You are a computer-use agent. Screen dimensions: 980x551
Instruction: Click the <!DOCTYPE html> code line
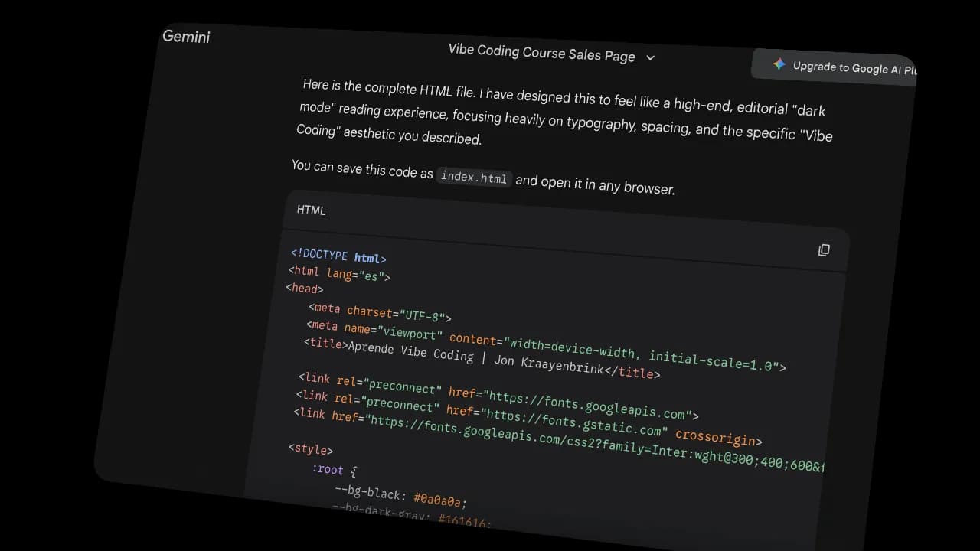pos(338,256)
